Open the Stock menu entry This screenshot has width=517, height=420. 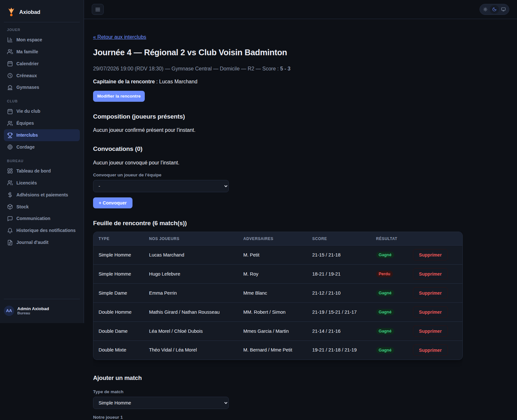tap(42, 207)
